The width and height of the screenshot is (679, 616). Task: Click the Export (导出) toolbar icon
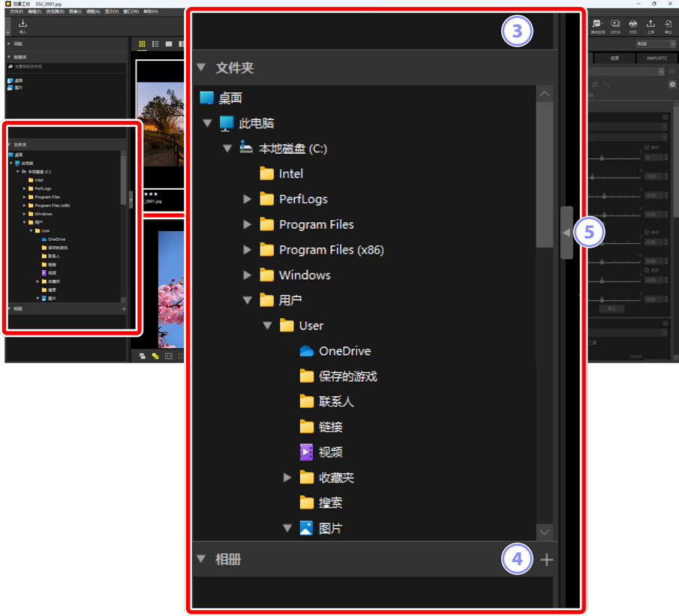click(x=668, y=26)
